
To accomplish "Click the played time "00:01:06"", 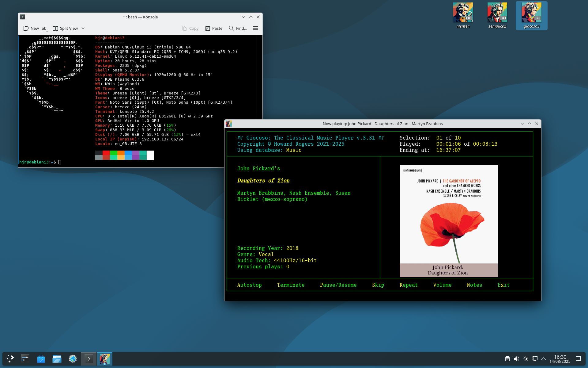I will pos(448,144).
